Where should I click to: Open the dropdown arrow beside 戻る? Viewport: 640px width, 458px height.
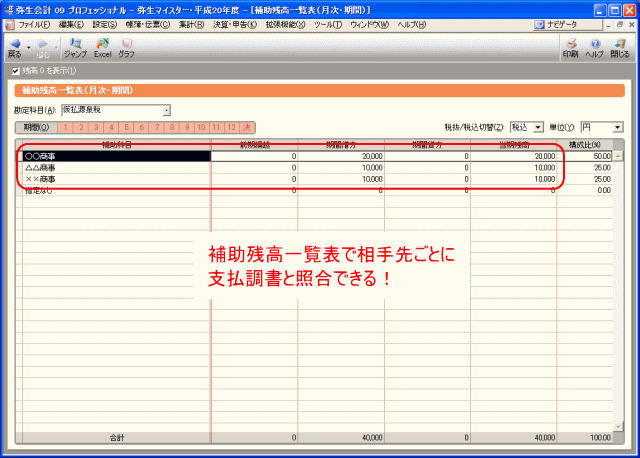click(29, 48)
